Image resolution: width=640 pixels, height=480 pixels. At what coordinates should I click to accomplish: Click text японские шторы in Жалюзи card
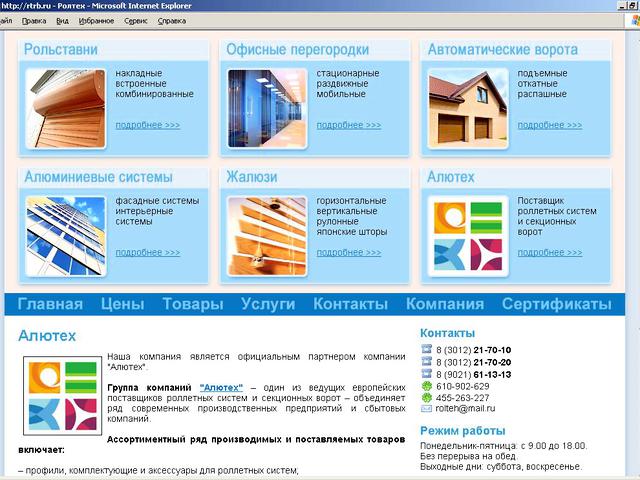coord(352,232)
